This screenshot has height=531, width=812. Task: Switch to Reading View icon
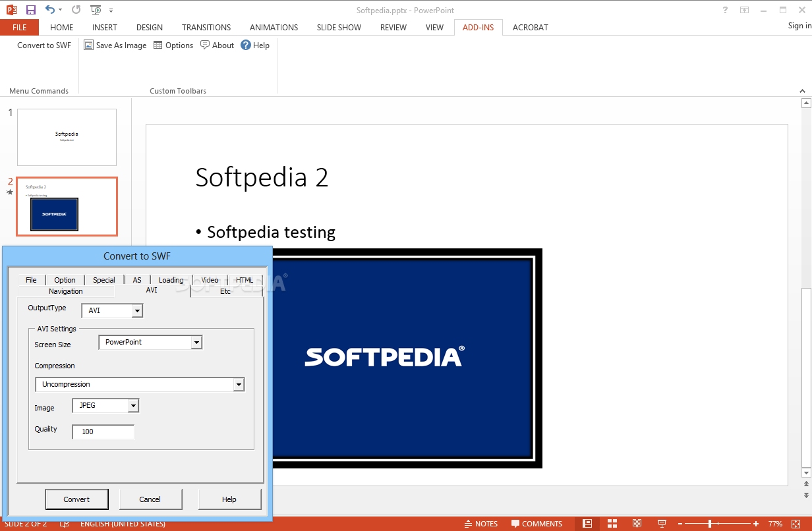pos(637,524)
